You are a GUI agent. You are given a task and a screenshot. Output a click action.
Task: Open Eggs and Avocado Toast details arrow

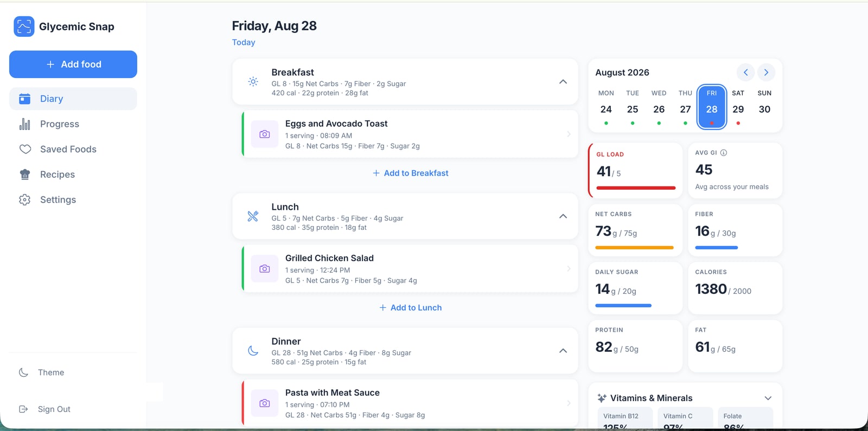click(569, 134)
